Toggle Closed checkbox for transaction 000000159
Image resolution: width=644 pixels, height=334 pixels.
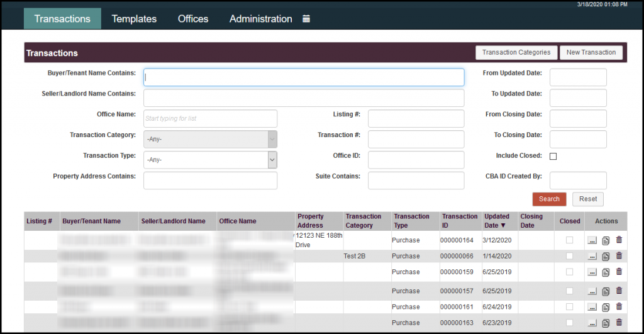569,272
